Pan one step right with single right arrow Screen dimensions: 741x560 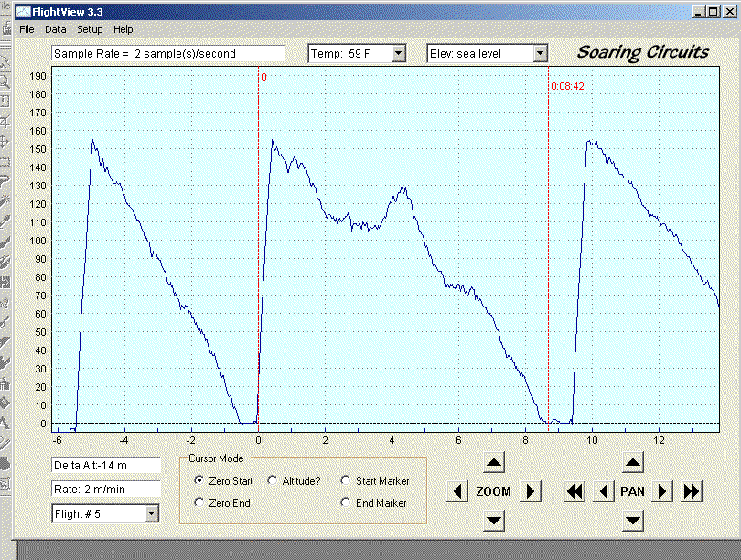tap(662, 491)
